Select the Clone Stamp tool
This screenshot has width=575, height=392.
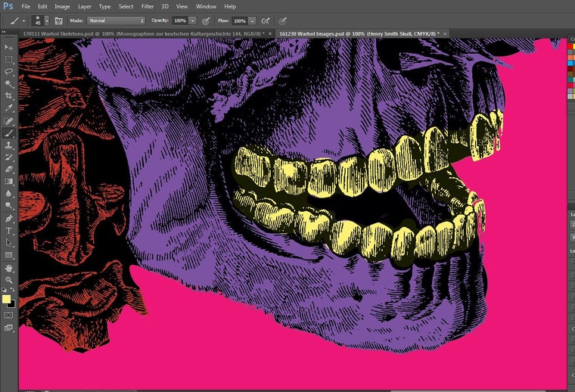[8, 145]
